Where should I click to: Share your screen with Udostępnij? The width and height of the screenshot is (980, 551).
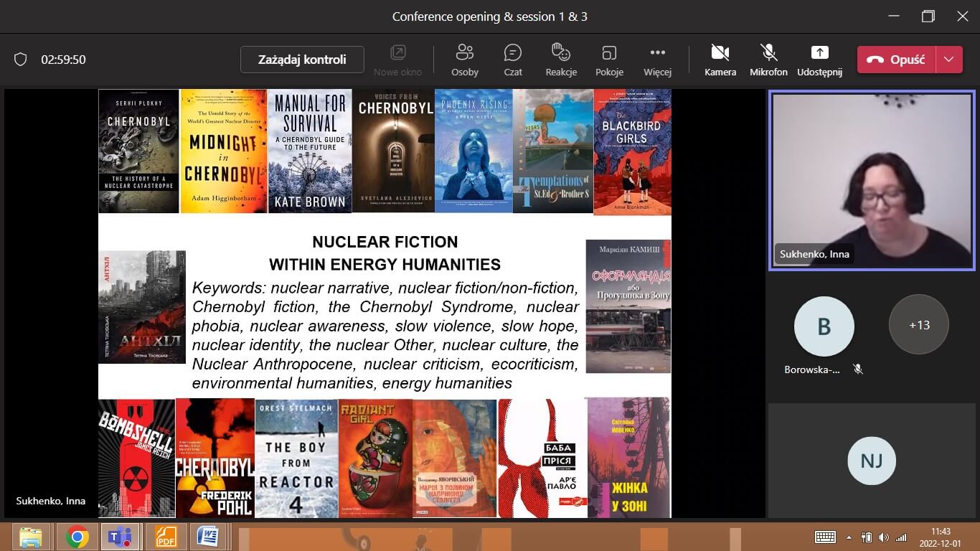[819, 60]
